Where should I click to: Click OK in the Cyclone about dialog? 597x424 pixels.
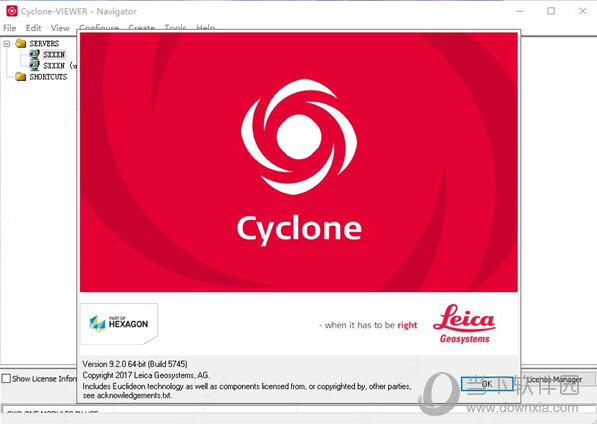pos(487,384)
